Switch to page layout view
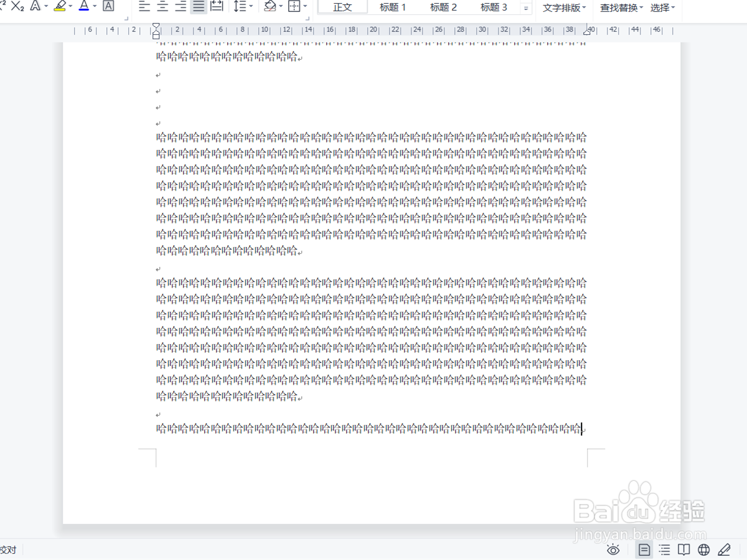The width and height of the screenshot is (747, 560). [644, 549]
